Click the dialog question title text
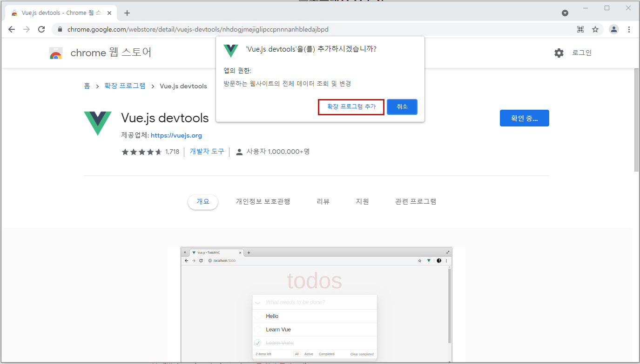640x364 pixels. (x=311, y=49)
